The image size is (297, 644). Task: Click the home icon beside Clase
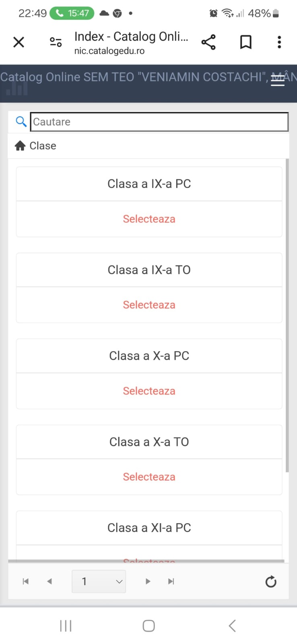[x=20, y=146]
